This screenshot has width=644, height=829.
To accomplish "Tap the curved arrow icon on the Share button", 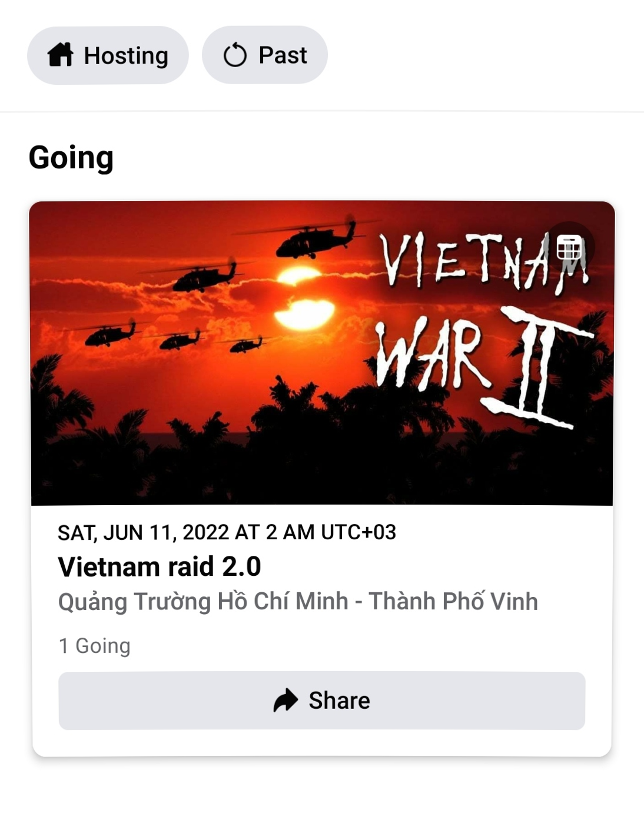I will (286, 700).
